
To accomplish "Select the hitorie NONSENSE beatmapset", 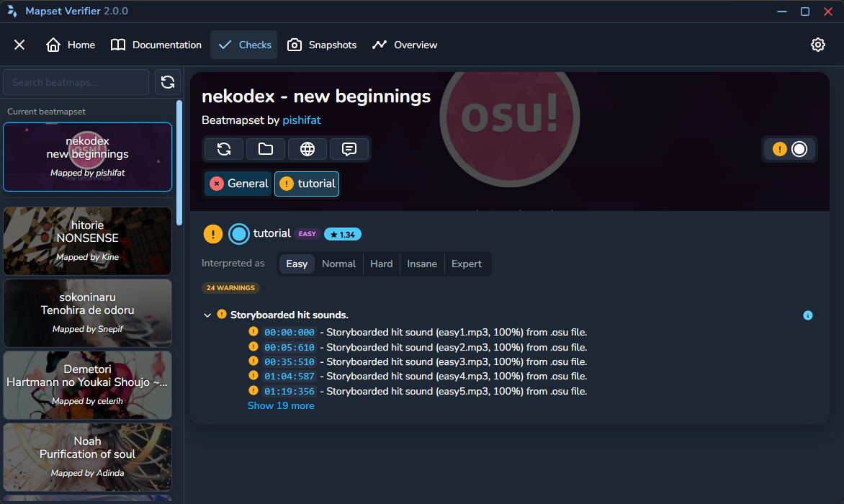I will [88, 241].
